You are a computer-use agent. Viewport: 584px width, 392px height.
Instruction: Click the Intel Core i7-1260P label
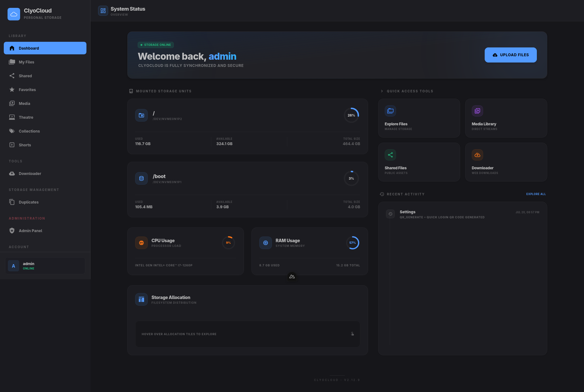pos(164,265)
